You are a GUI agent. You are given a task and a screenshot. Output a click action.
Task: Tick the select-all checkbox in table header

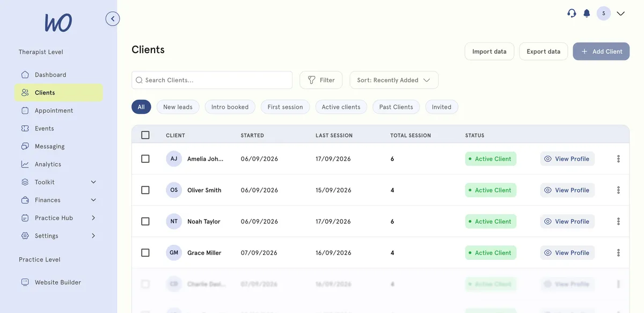(x=145, y=135)
